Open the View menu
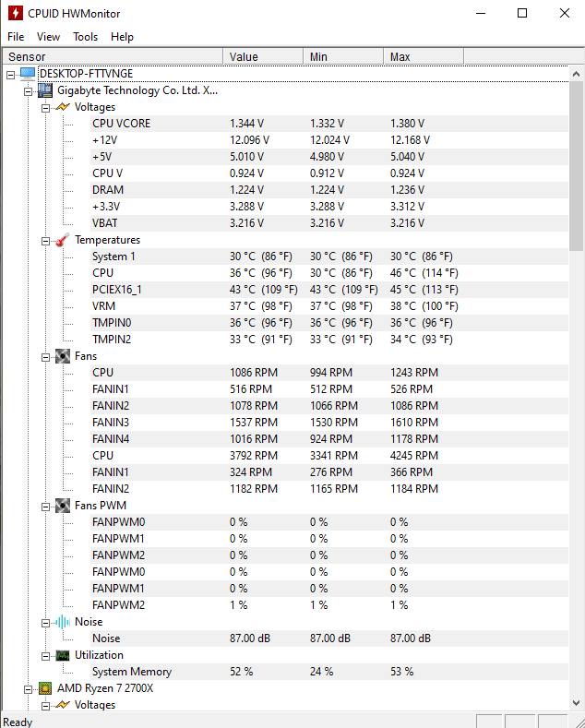585x728 pixels. point(48,37)
